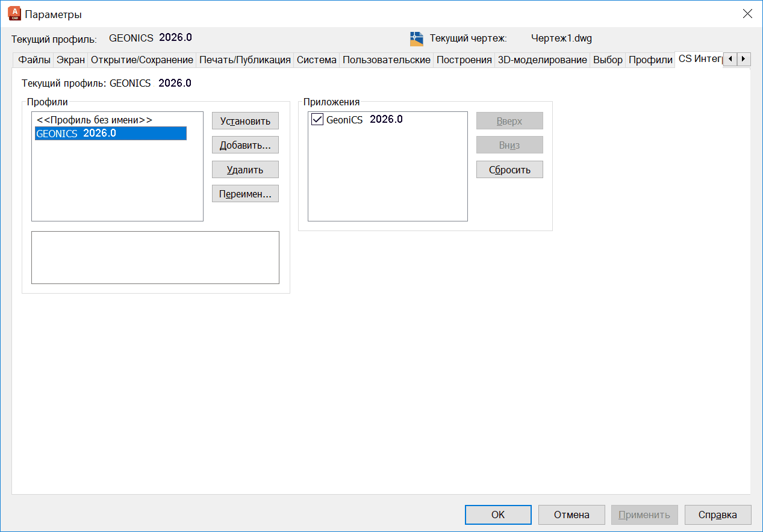Click the Сбросить button
Viewport: 763px width, 532px height.
[x=509, y=170]
